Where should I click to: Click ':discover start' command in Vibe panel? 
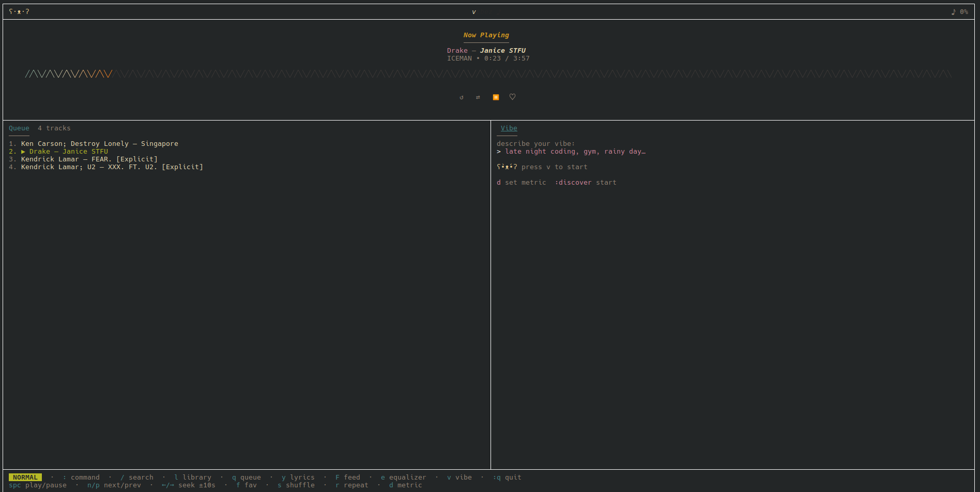[586, 183]
